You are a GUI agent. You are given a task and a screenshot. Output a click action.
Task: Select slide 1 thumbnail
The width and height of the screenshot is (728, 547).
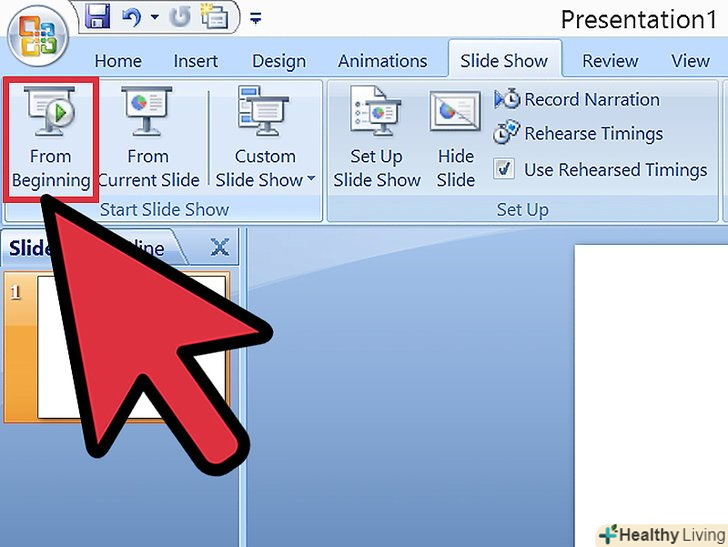coord(117,347)
